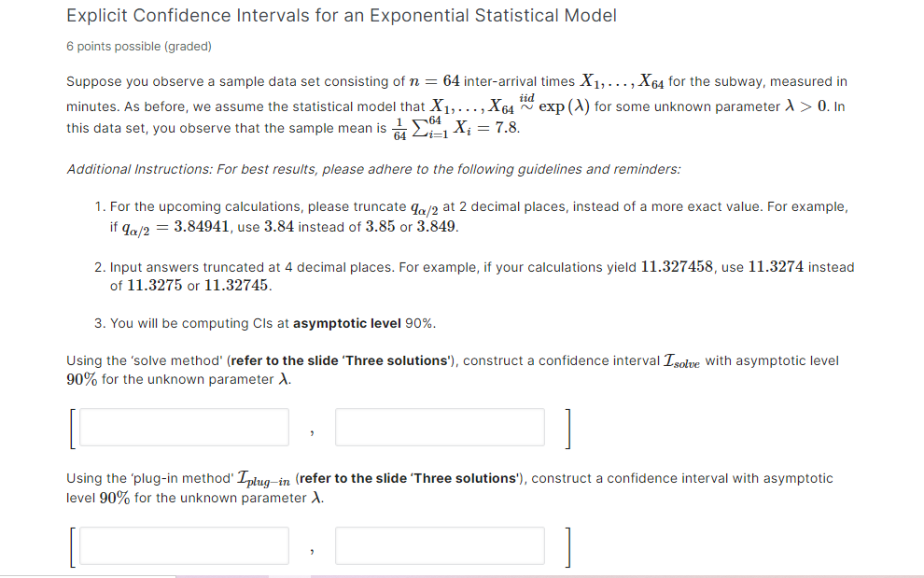
Task: Click the upper bound input for I_solve interval
Action: tap(439, 427)
